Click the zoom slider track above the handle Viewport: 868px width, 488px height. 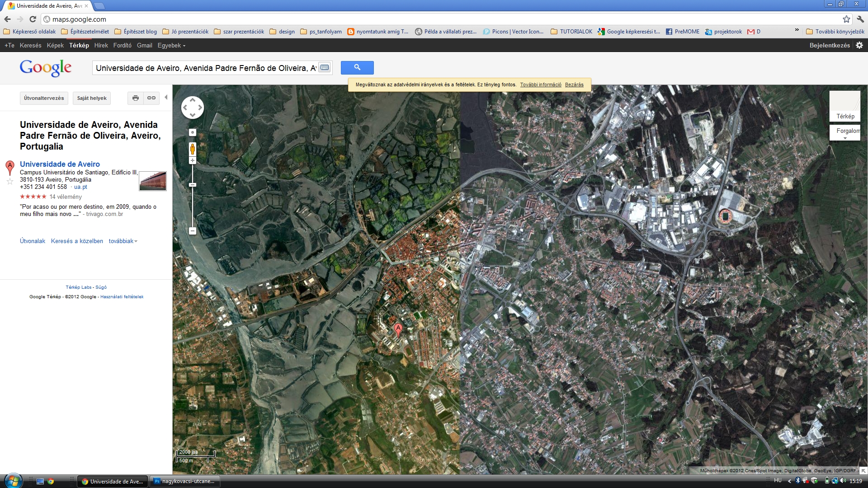[193, 173]
